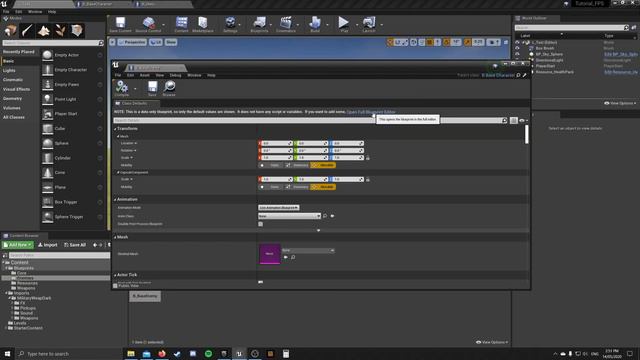The image size is (640, 360).
Task: Select the Foliage mode icon
Action: [x=60, y=31]
